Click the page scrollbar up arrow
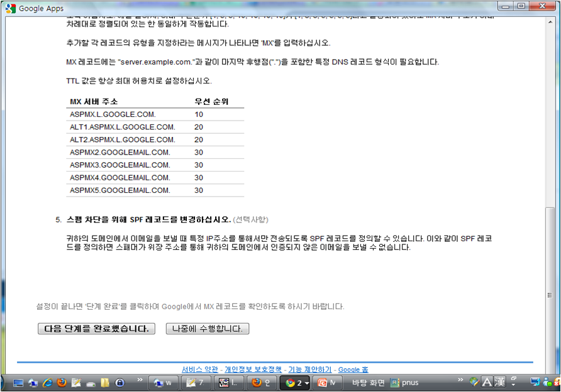Viewport: 561px width, 392px height. pos(550,23)
